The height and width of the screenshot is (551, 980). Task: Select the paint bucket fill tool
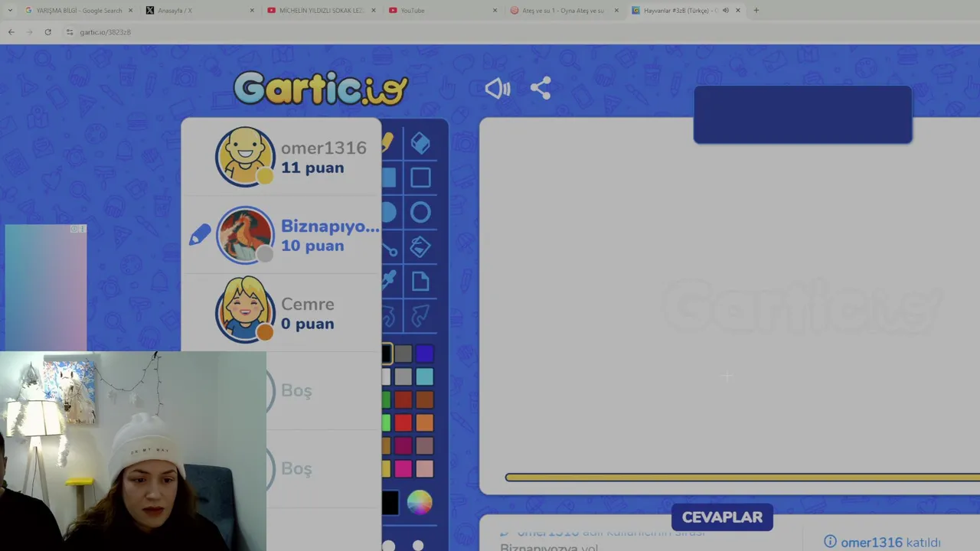click(420, 246)
